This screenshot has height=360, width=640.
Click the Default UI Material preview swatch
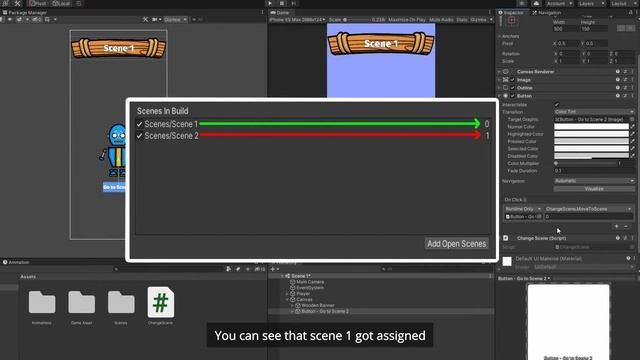coord(507,262)
